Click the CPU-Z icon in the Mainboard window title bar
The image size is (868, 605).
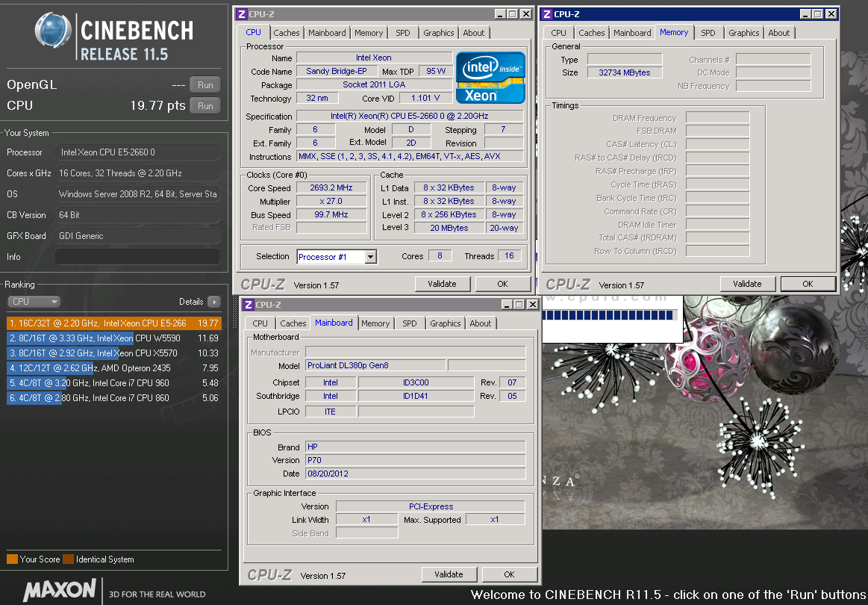248,304
